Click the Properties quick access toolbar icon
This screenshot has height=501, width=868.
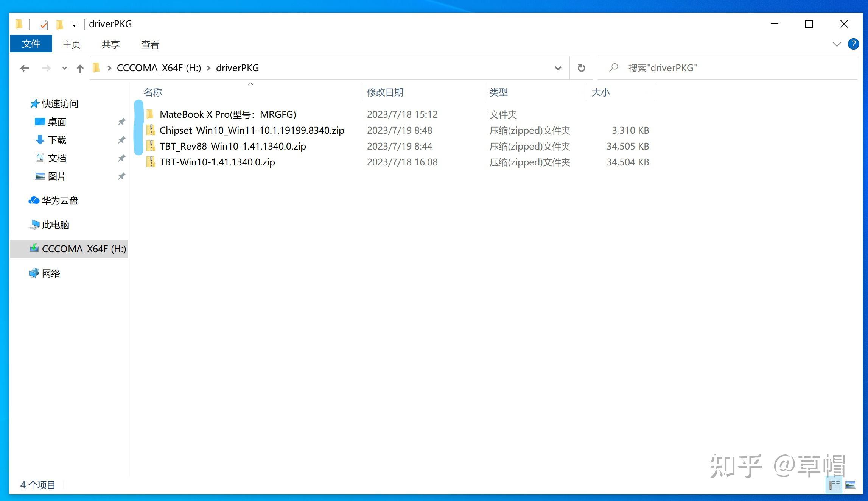coord(44,25)
